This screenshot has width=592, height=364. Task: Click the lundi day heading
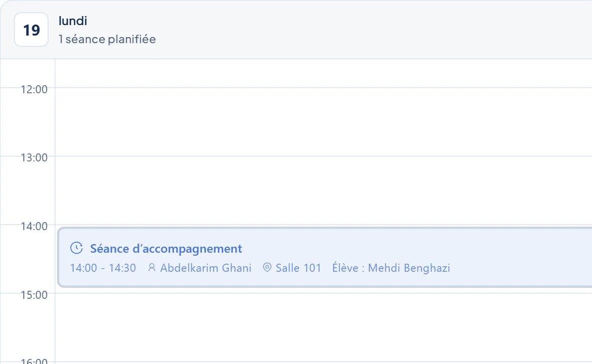(x=73, y=21)
